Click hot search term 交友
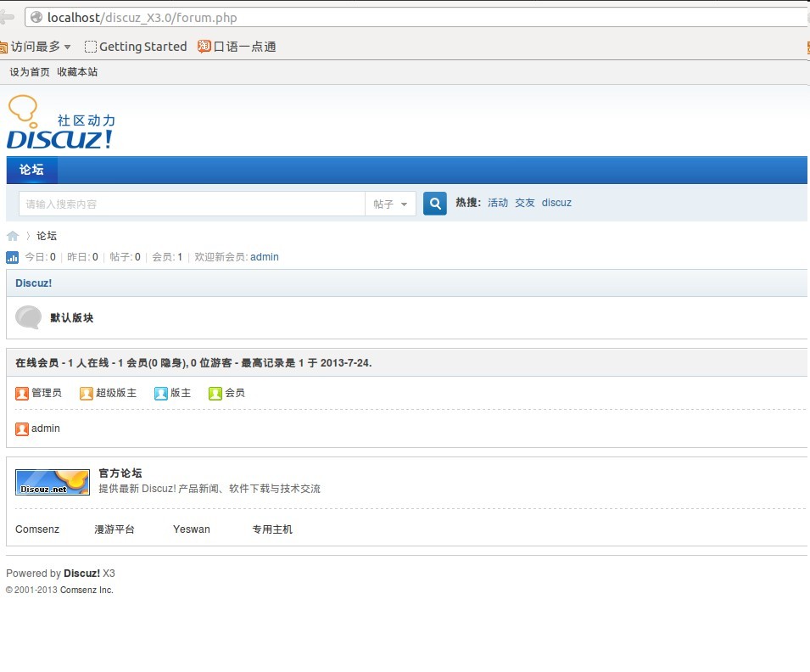This screenshot has width=810, height=672. point(525,203)
